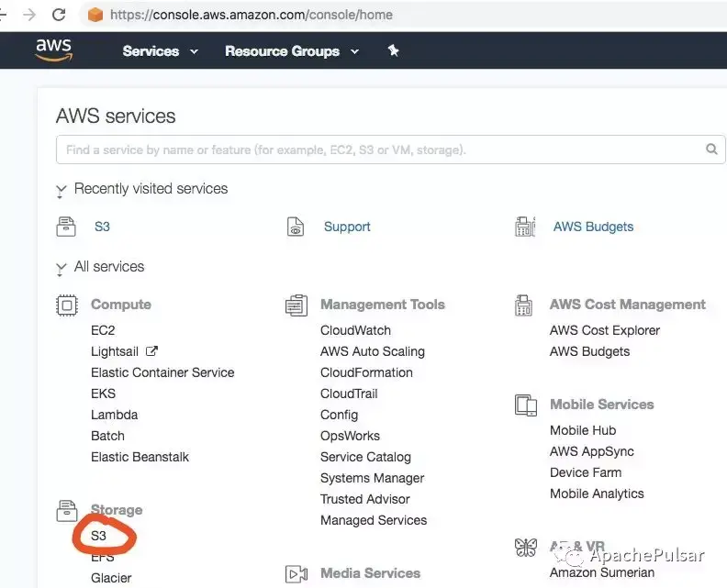This screenshot has width=727, height=588.
Task: Open CloudWatch under Management Tools
Action: tap(355, 330)
